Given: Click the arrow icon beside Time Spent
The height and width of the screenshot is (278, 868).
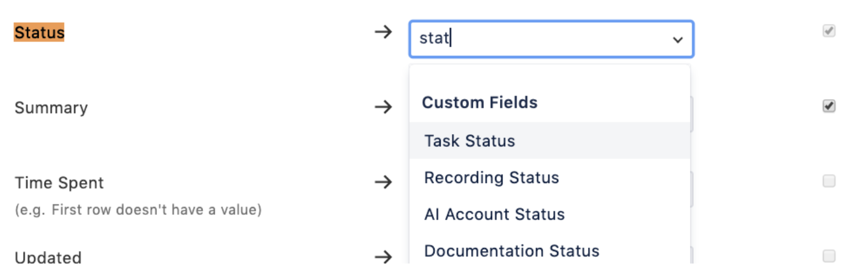Looking at the screenshot, I should 383,182.
